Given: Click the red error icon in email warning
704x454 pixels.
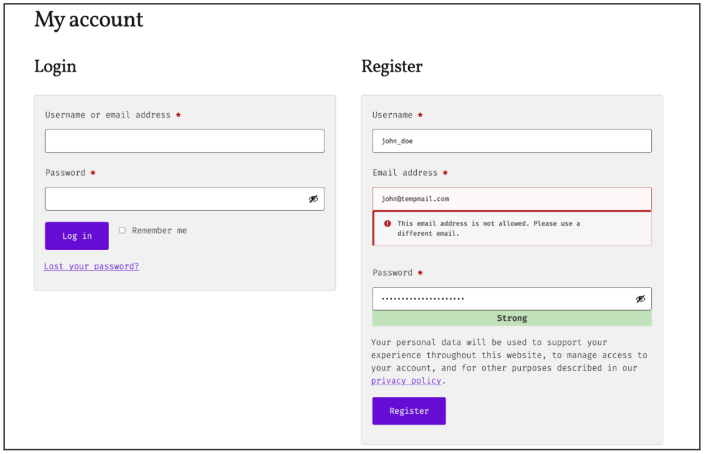Looking at the screenshot, I should (x=387, y=224).
